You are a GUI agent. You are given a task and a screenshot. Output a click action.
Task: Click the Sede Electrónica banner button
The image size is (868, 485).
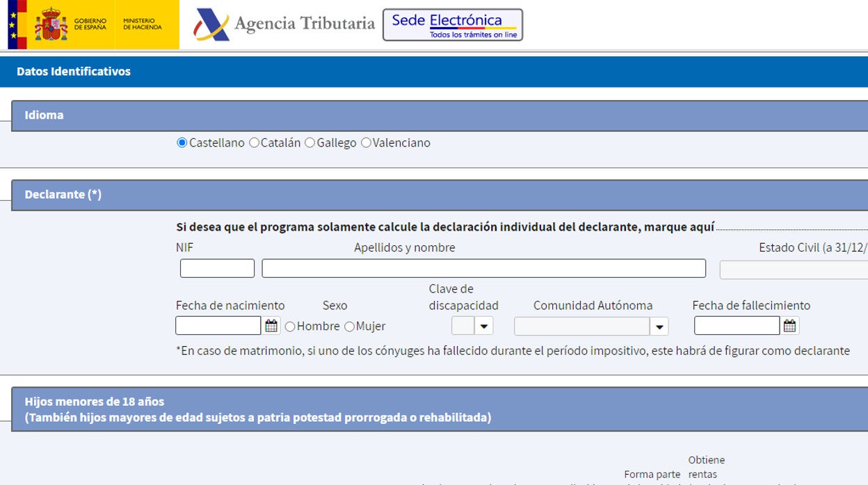(x=453, y=25)
